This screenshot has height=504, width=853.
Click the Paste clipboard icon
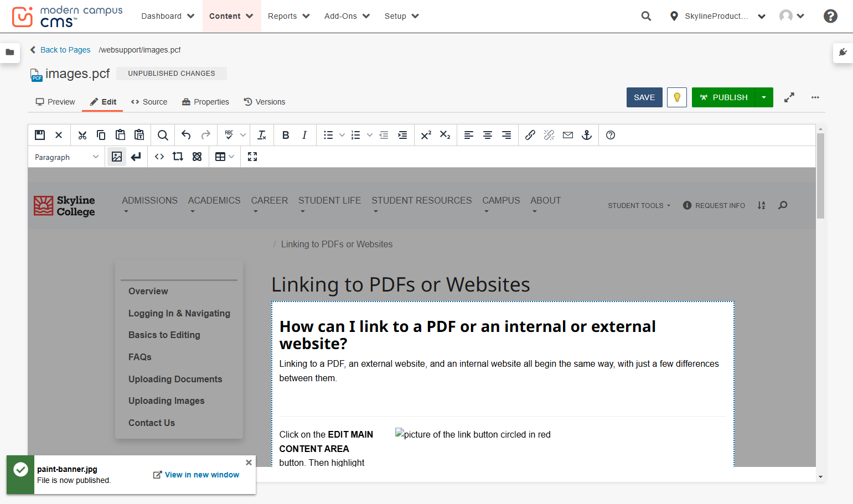point(120,135)
